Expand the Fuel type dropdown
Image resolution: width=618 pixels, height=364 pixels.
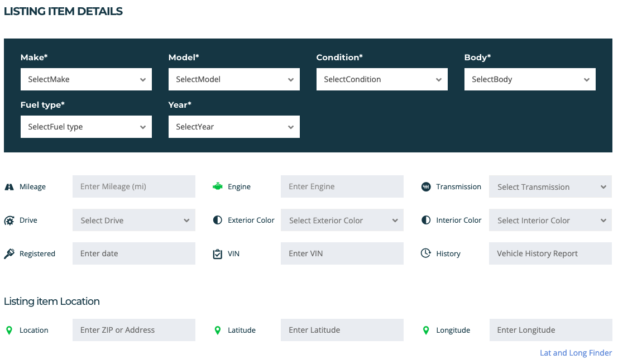(x=86, y=127)
